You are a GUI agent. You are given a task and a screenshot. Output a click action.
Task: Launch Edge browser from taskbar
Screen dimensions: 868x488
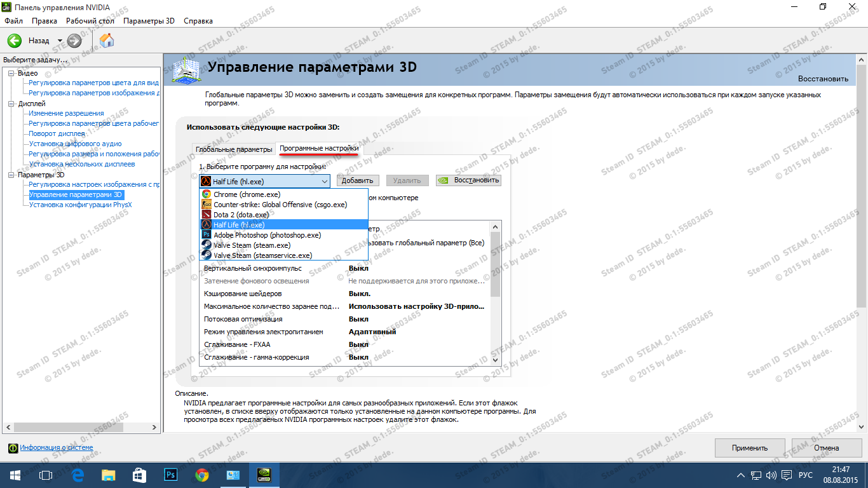78,474
